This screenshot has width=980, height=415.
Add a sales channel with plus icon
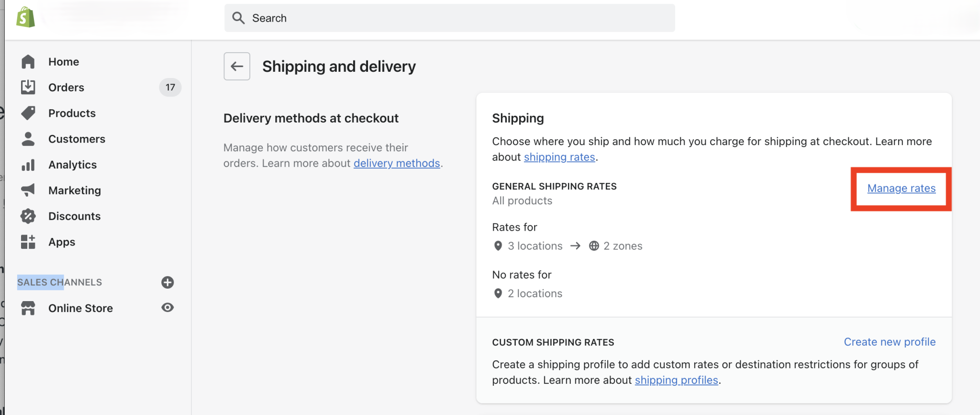(167, 282)
